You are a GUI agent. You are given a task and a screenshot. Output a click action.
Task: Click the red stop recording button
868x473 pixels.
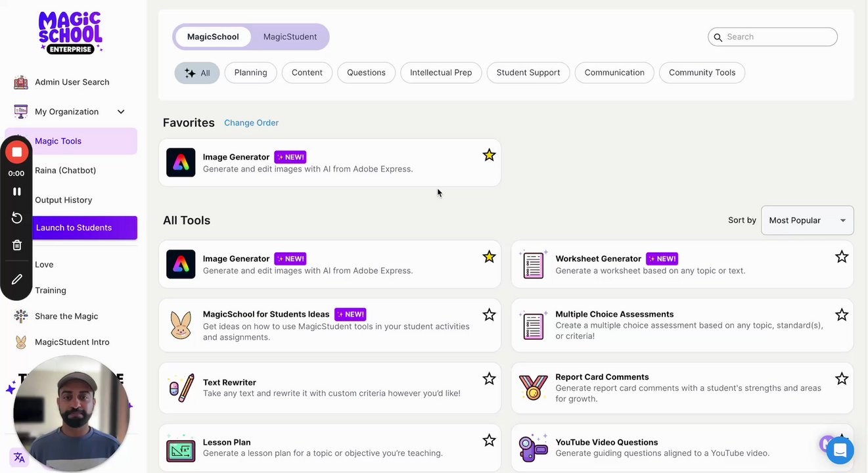coord(16,152)
